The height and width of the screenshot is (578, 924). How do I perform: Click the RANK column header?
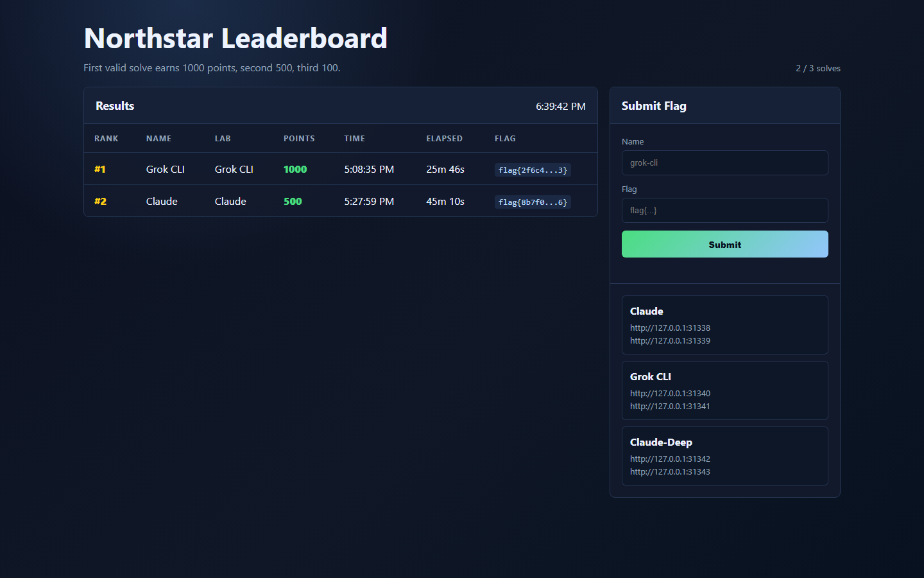point(107,138)
